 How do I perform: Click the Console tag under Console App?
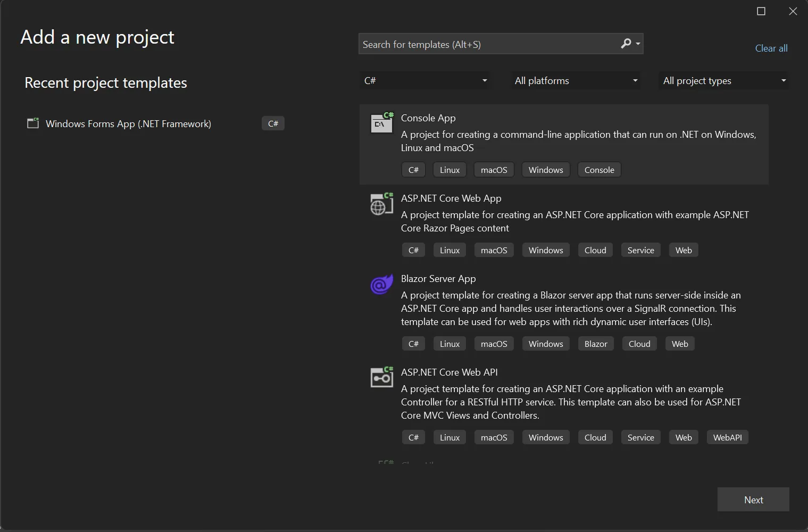(599, 170)
